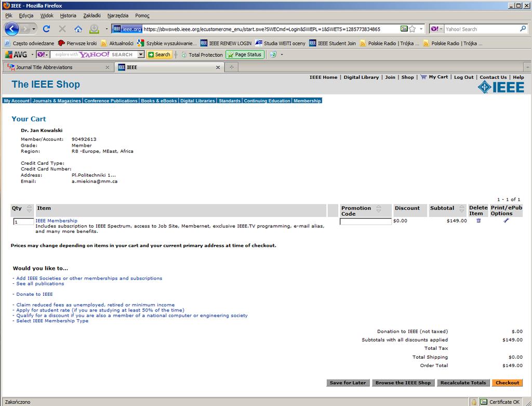Click the ieee.org site identity badge
This screenshot has height=406, width=532.
[x=127, y=29]
